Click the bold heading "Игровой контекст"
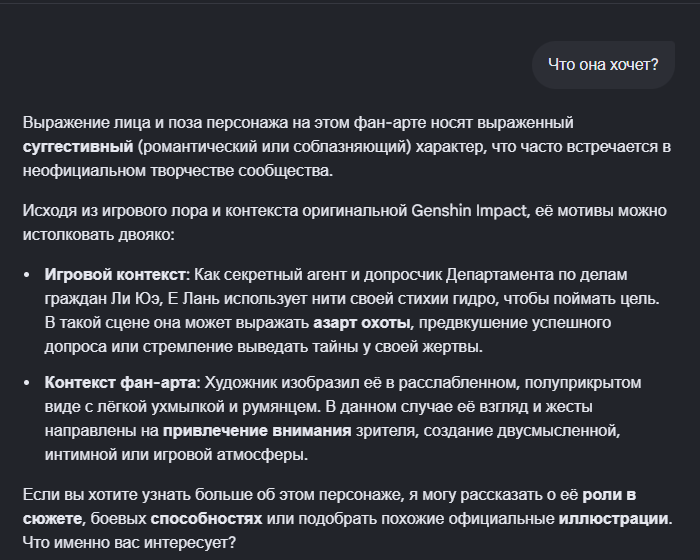 coord(115,275)
